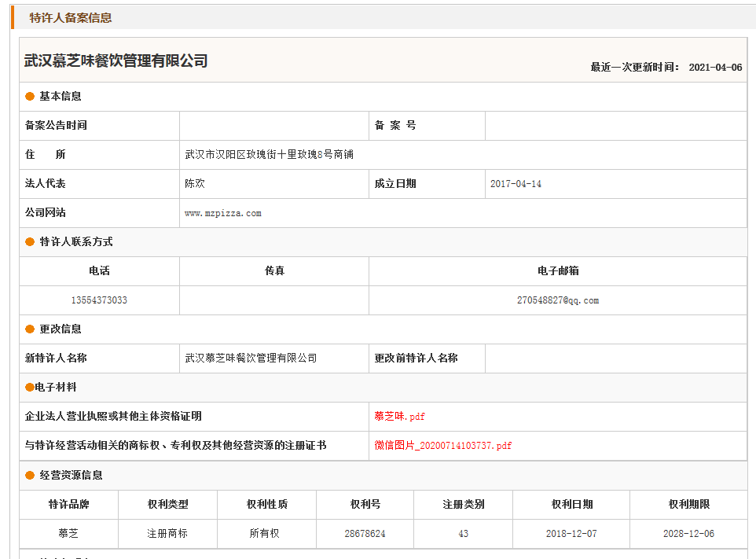Click the legal representative name 陈欢
Image resolution: width=756 pixels, height=559 pixels.
[195, 184]
